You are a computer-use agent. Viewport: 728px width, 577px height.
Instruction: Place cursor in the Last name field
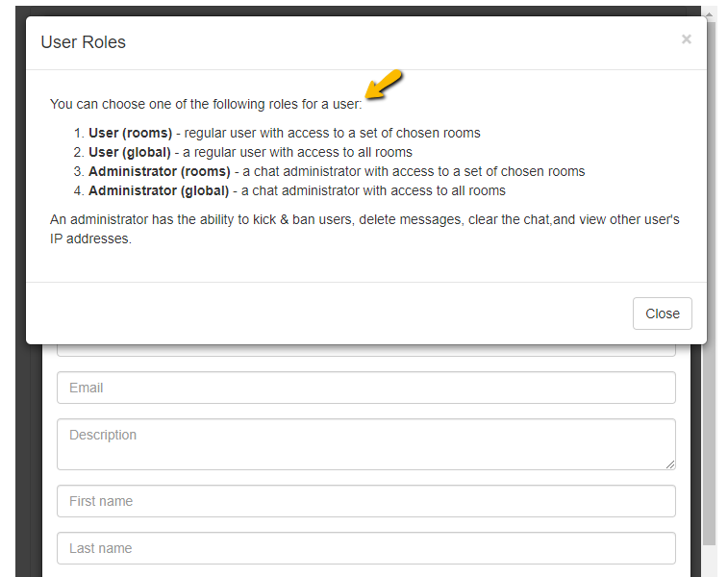pos(365,548)
